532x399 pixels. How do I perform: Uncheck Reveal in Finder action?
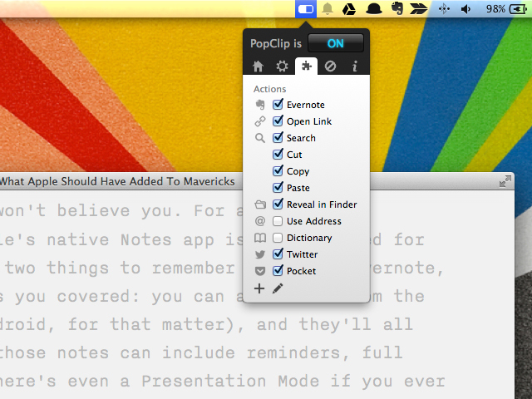point(278,204)
